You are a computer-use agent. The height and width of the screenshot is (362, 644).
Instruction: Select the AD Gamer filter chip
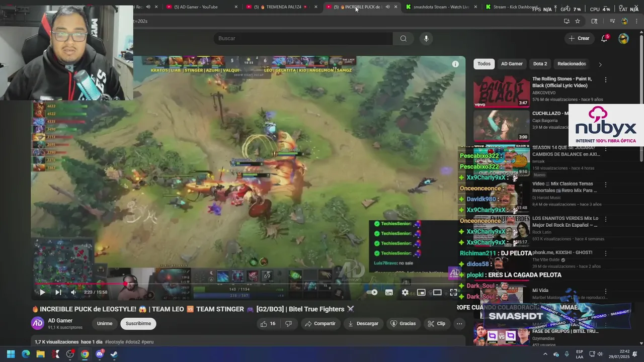512,64
